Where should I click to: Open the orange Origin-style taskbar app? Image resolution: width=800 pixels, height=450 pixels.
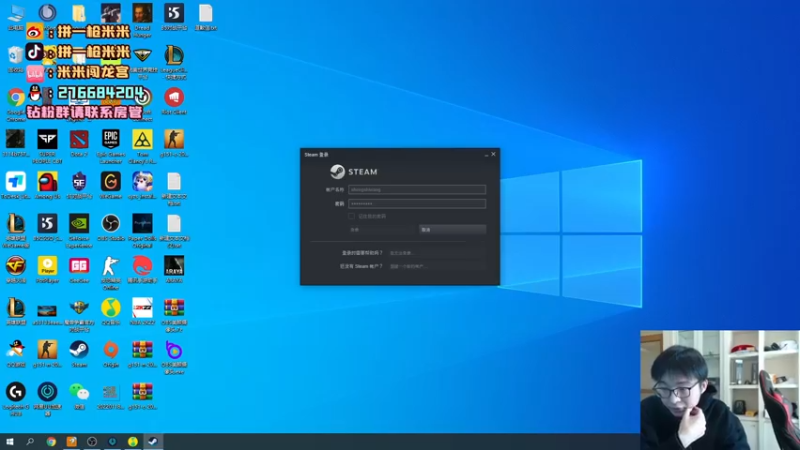click(x=71, y=442)
